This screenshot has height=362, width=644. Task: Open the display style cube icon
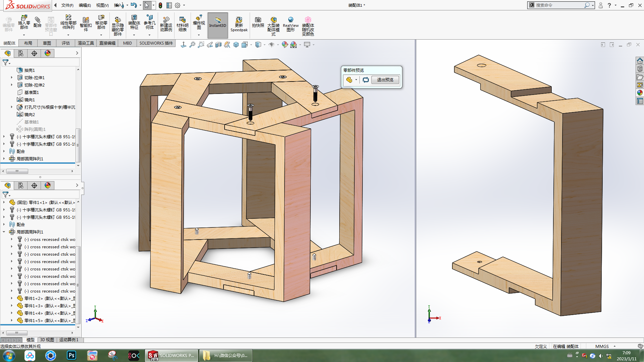pos(258,45)
